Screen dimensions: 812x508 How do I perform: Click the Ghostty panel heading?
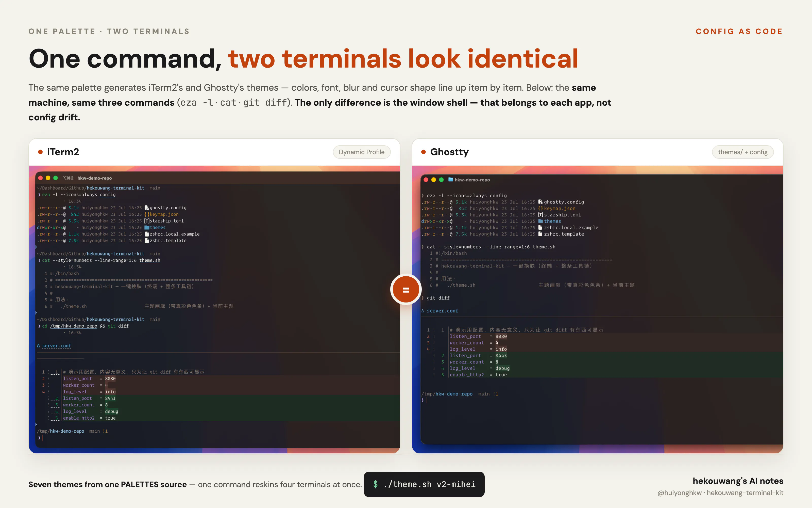pos(449,152)
